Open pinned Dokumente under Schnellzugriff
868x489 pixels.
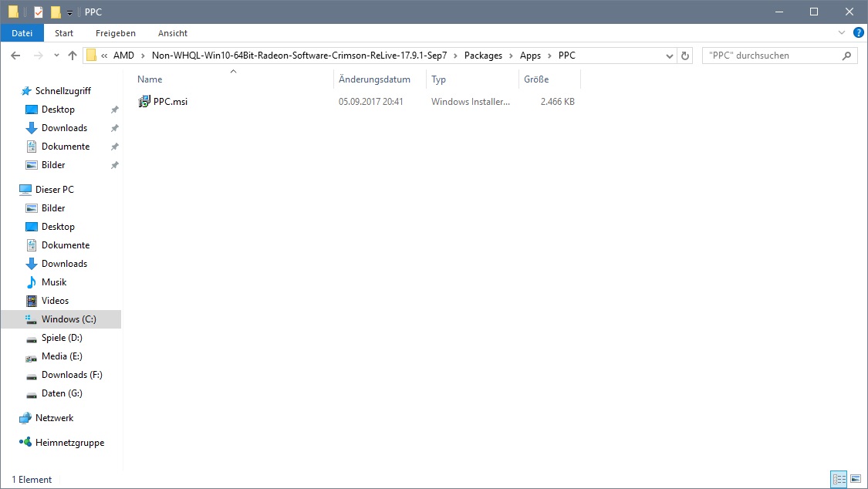click(66, 147)
